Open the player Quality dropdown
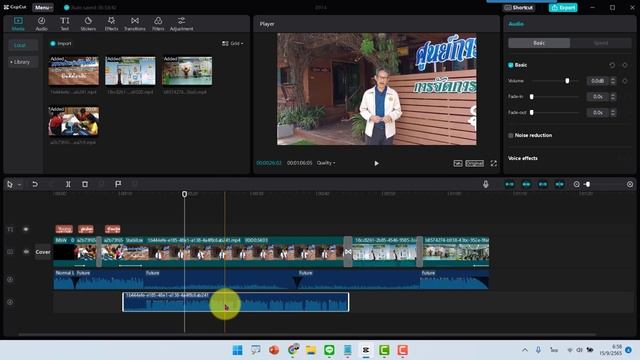Image resolution: width=640 pixels, height=360 pixels. 326,163
